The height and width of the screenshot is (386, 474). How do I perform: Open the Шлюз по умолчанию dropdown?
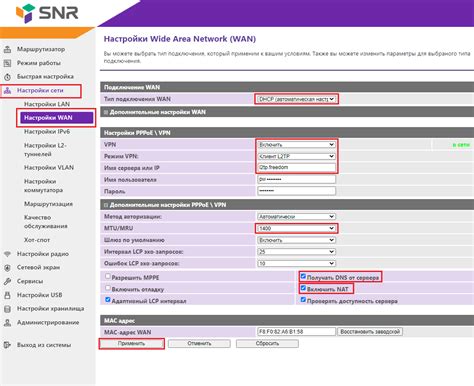296,240
